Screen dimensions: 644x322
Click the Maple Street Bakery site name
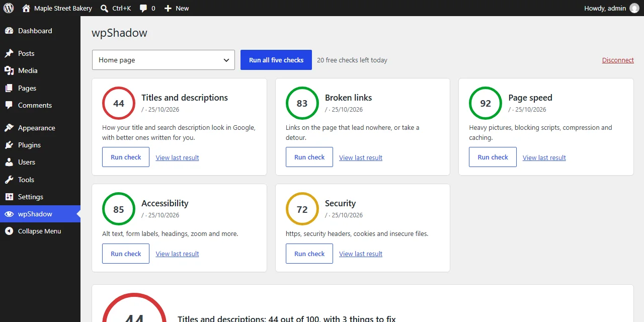(63, 8)
